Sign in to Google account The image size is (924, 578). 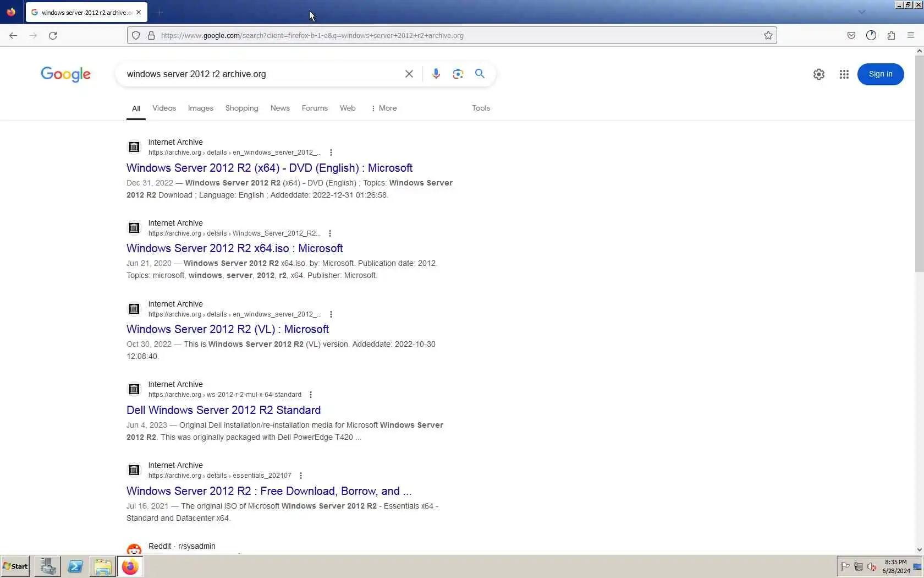click(x=881, y=74)
